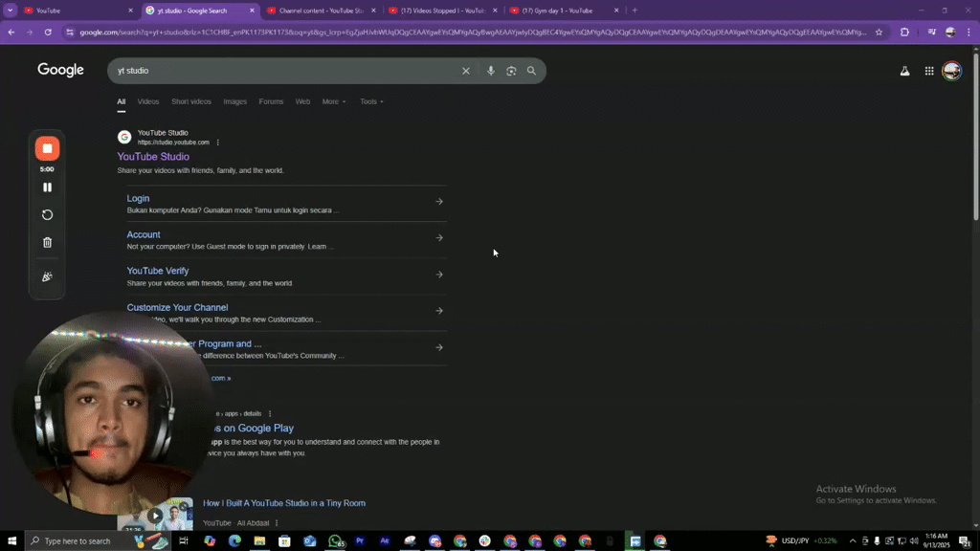This screenshot has width=980, height=551.
Task: Open the Chrome three-dot menu
Action: click(969, 32)
